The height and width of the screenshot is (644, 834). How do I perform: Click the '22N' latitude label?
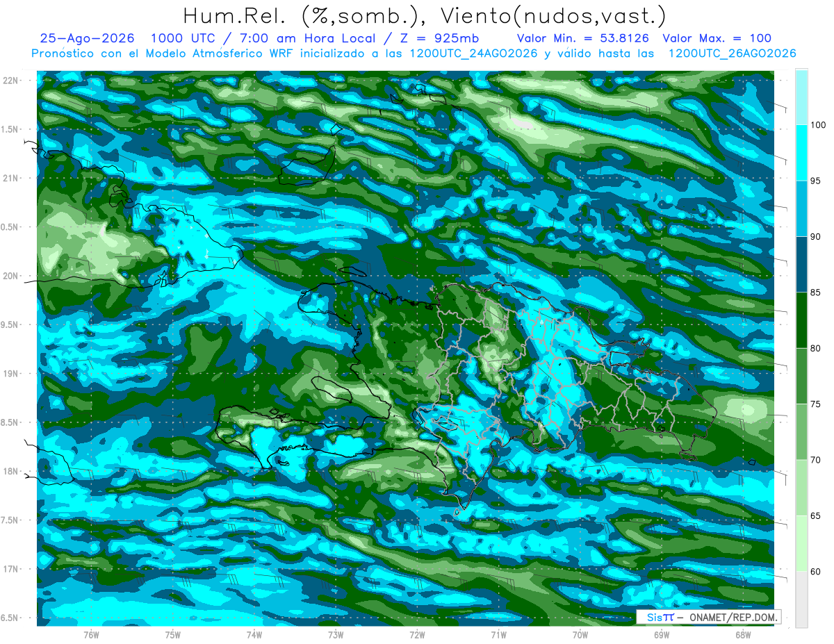click(10, 80)
